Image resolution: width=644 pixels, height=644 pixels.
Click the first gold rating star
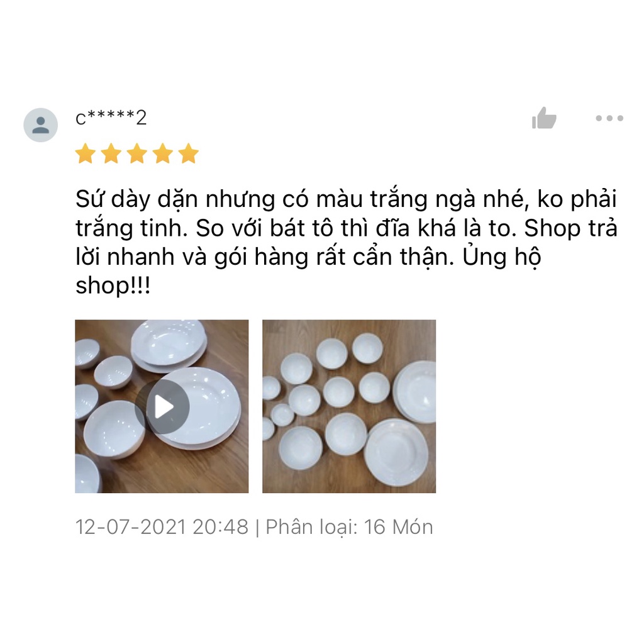coord(86,153)
